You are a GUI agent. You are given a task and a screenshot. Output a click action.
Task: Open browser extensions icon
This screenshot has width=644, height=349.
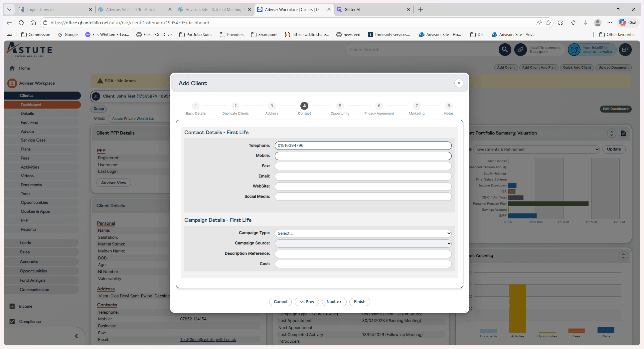561,23
